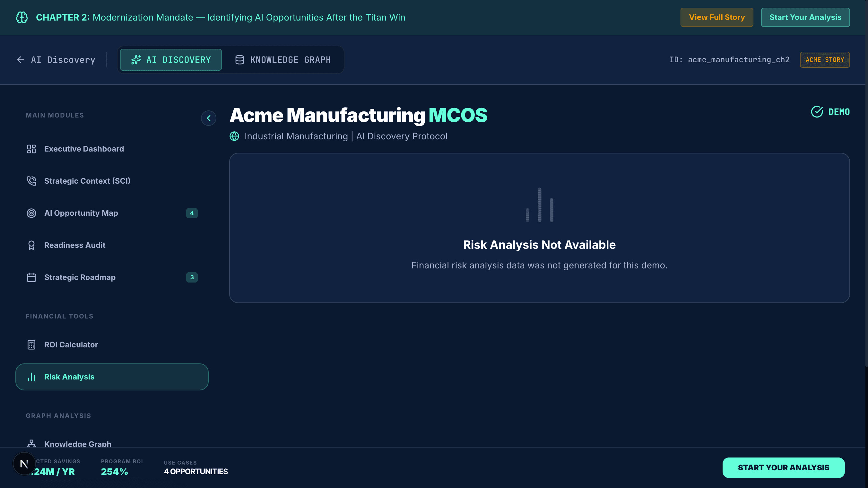Click the brain logo icon in banner
This screenshot has width=868, height=488.
click(x=22, y=17)
